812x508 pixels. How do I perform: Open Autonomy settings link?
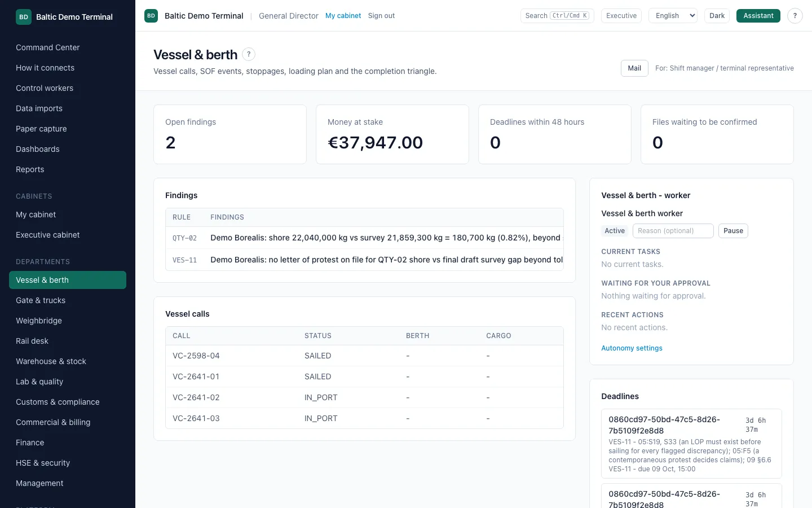[x=632, y=348]
